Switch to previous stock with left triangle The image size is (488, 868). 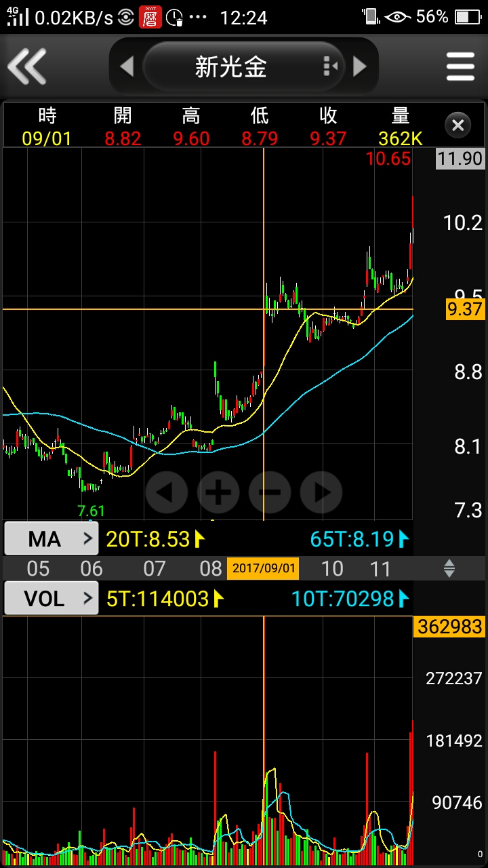pyautogui.click(x=127, y=66)
